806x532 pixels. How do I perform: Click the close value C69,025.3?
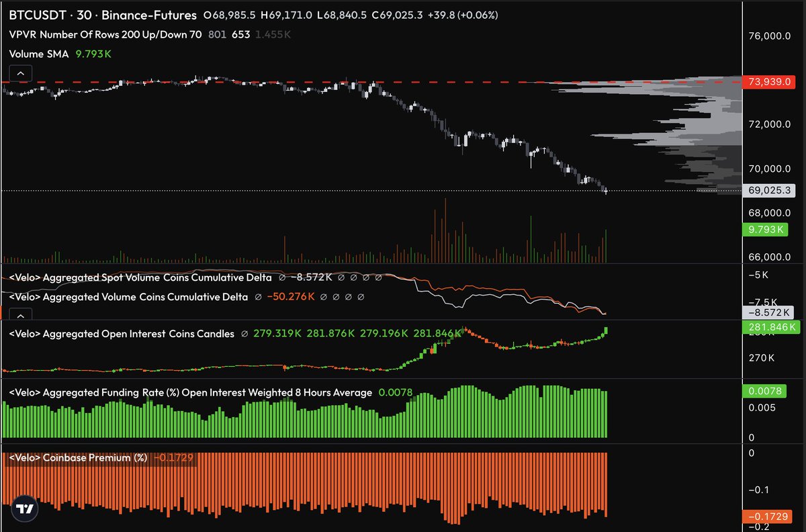tap(399, 15)
